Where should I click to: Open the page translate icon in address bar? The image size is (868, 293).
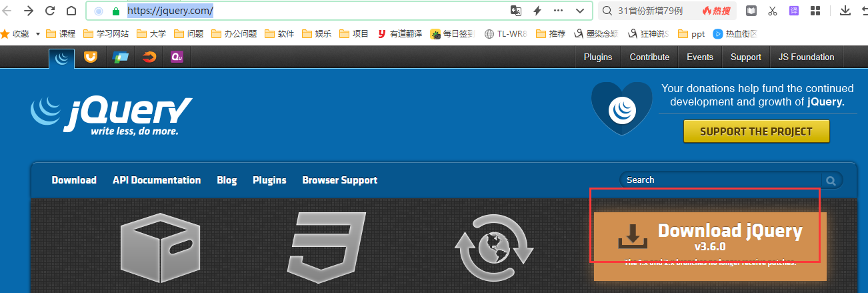pos(515,11)
